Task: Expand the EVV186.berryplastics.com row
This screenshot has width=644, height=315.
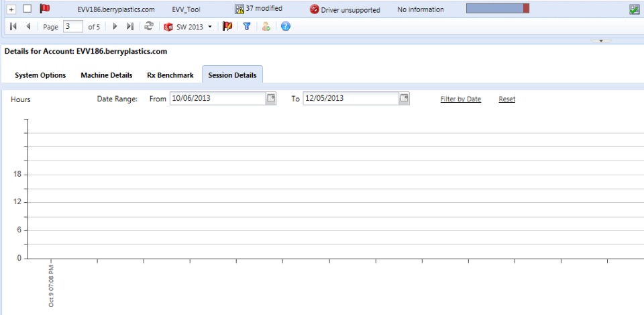Action: tap(11, 9)
